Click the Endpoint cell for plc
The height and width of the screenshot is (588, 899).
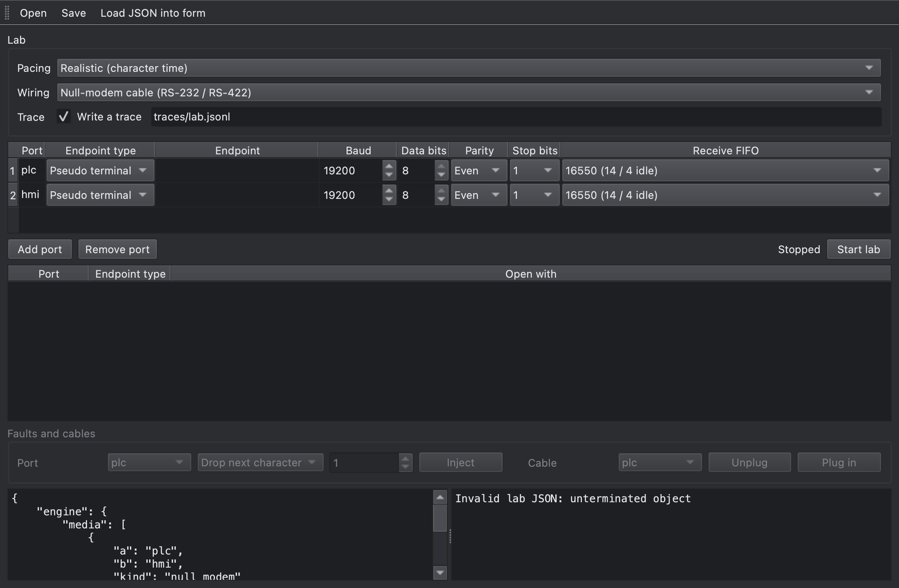point(237,171)
